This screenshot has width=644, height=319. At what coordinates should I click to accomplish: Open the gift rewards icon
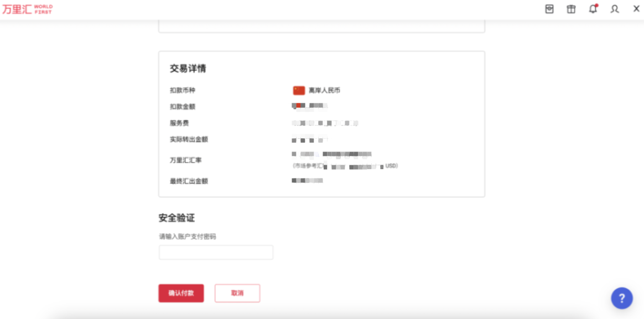point(571,9)
